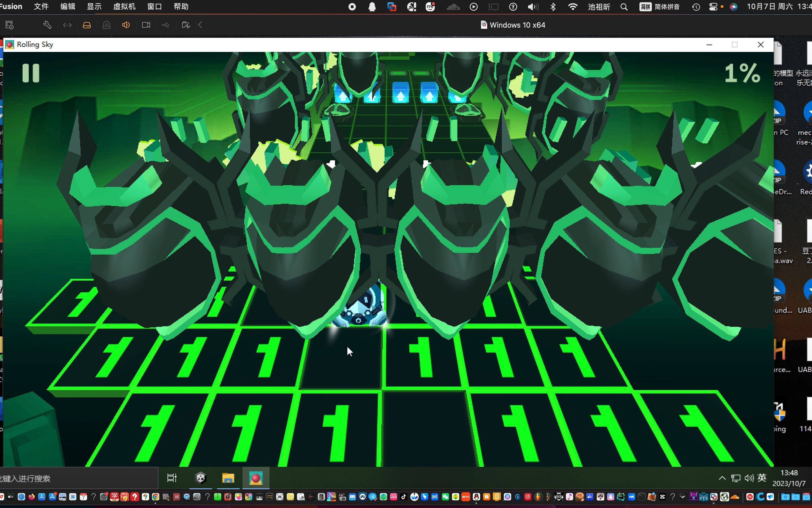Open the 窗口 menu
This screenshot has width=812, height=508.
pos(155,6)
